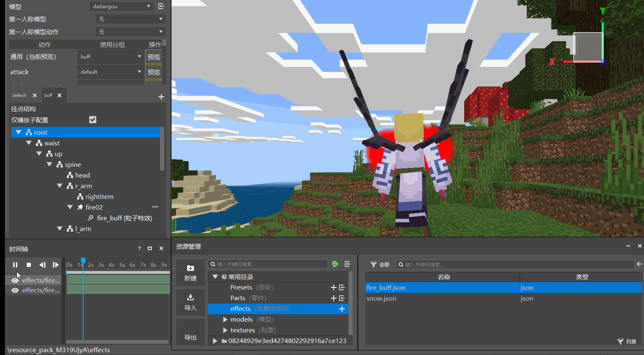Hide the first effects/fire track
This screenshot has width=644, height=355.
(15, 280)
